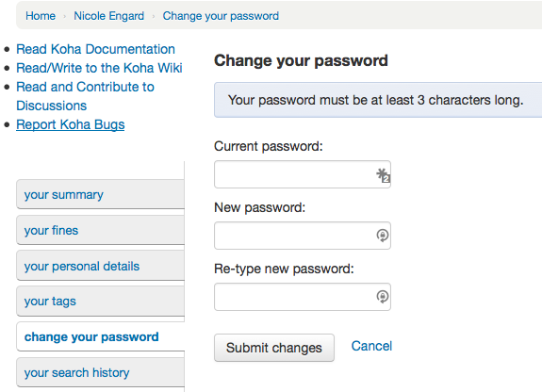Go to Nicole Engard breadcrumb
The image size is (542, 392).
click(x=109, y=16)
